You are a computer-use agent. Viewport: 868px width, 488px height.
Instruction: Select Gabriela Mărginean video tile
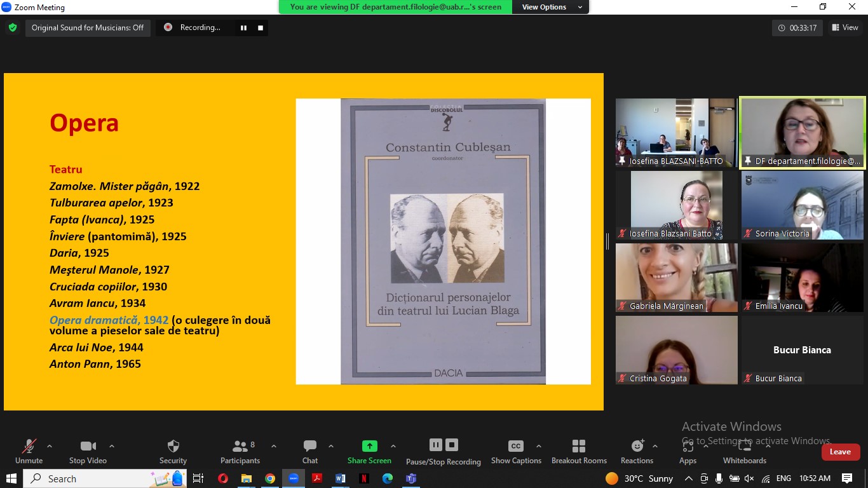pyautogui.click(x=676, y=278)
